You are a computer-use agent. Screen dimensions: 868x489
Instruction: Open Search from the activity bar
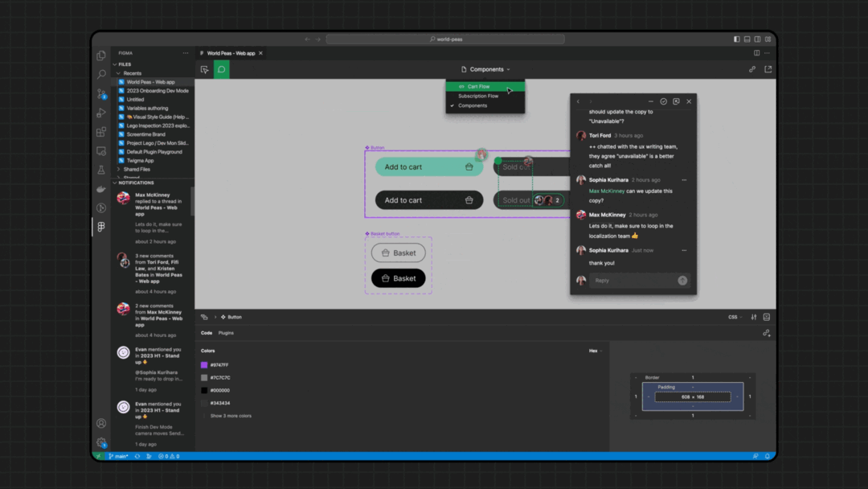tap(101, 74)
